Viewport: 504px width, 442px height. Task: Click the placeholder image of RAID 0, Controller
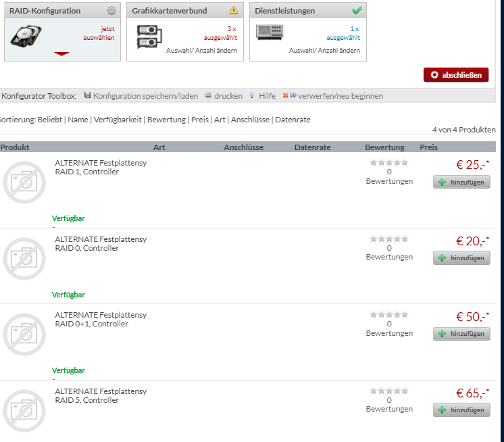[24, 259]
